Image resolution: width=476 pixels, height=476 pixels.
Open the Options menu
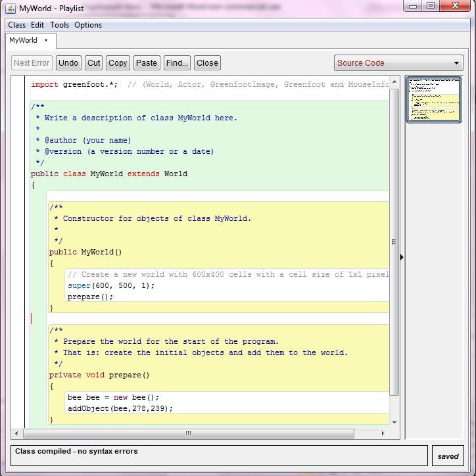[88, 25]
